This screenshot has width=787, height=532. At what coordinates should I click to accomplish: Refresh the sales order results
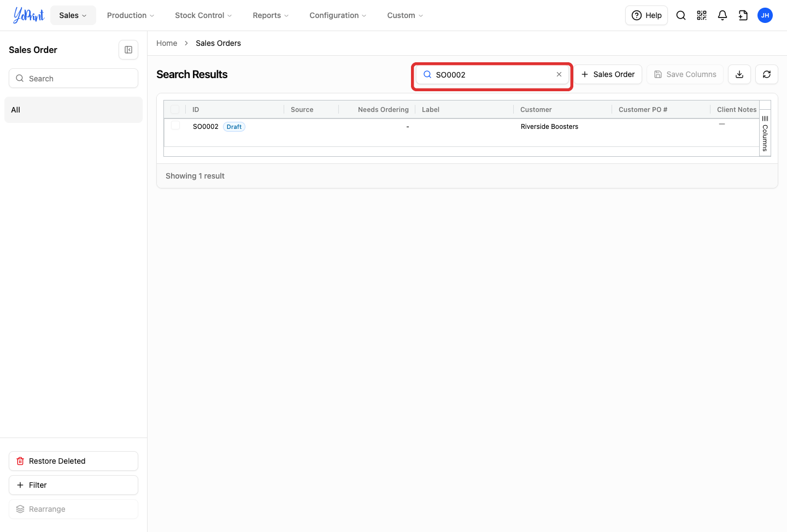767,74
